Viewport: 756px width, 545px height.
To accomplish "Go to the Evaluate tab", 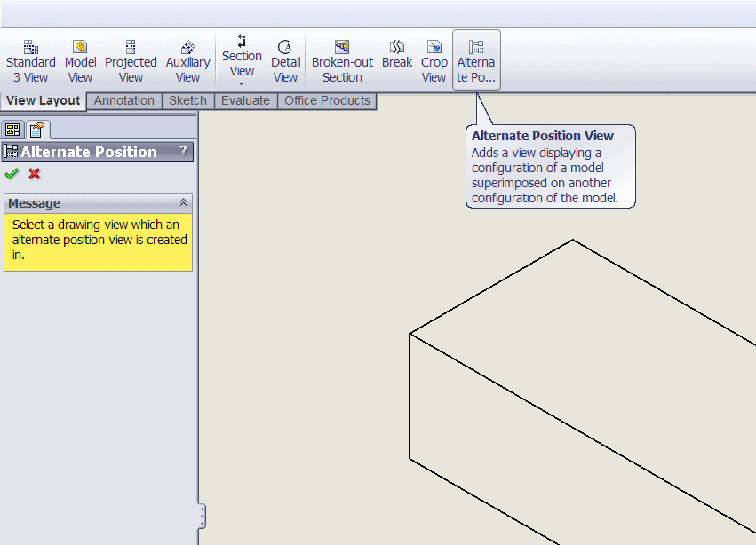I will click(x=245, y=101).
